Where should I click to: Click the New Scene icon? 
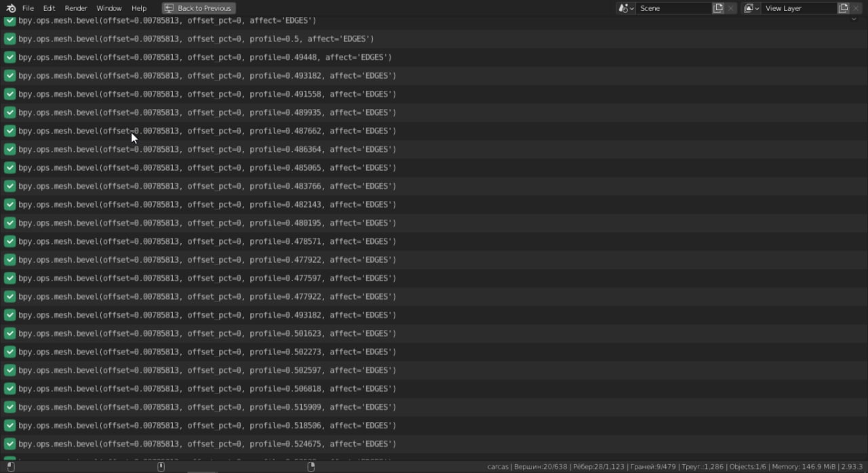click(x=718, y=8)
